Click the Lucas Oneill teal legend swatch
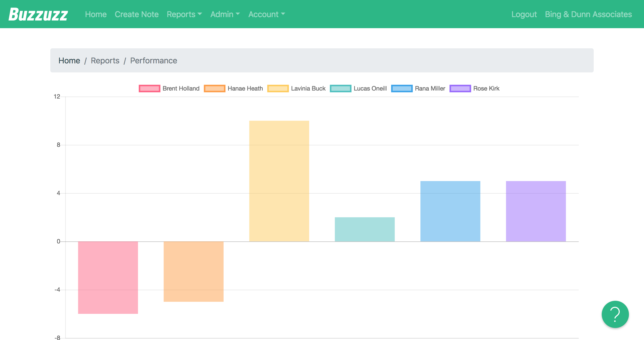644x340 pixels. (340, 89)
